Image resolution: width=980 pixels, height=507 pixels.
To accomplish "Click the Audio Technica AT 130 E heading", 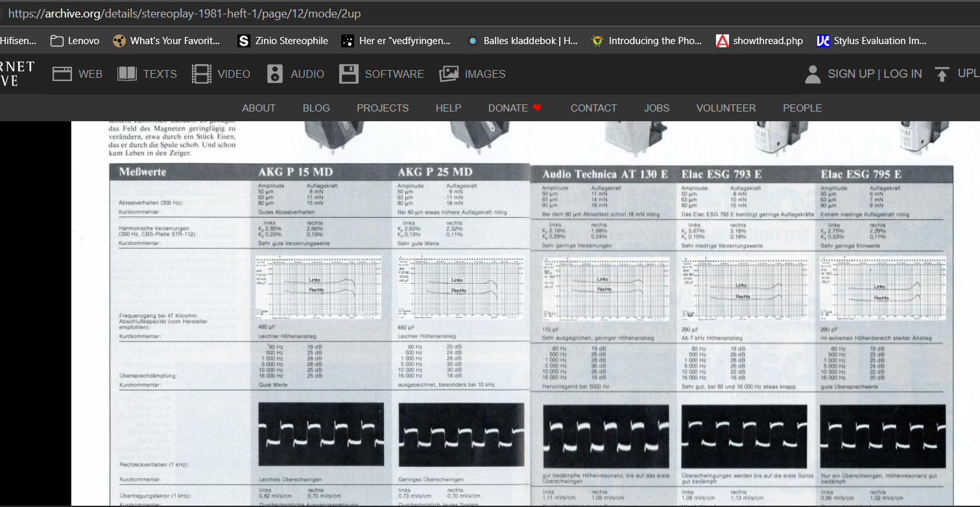I will click(605, 174).
